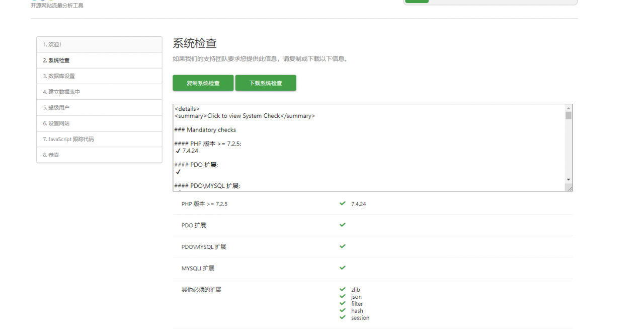Screen dimensions: 644x329
Task: Click the green check beside session
Action: [x=343, y=317]
